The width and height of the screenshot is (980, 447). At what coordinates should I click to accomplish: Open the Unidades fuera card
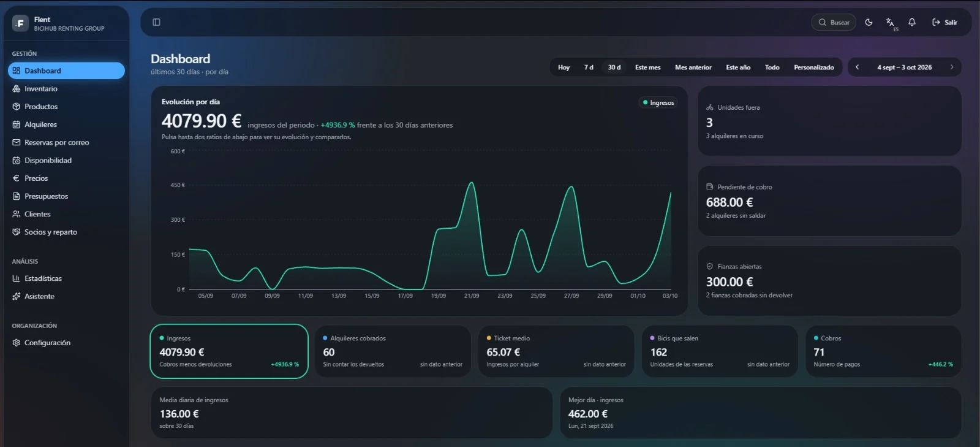(829, 121)
